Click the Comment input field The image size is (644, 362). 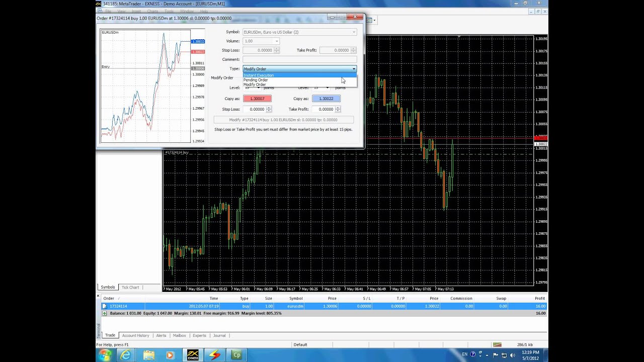tap(299, 59)
